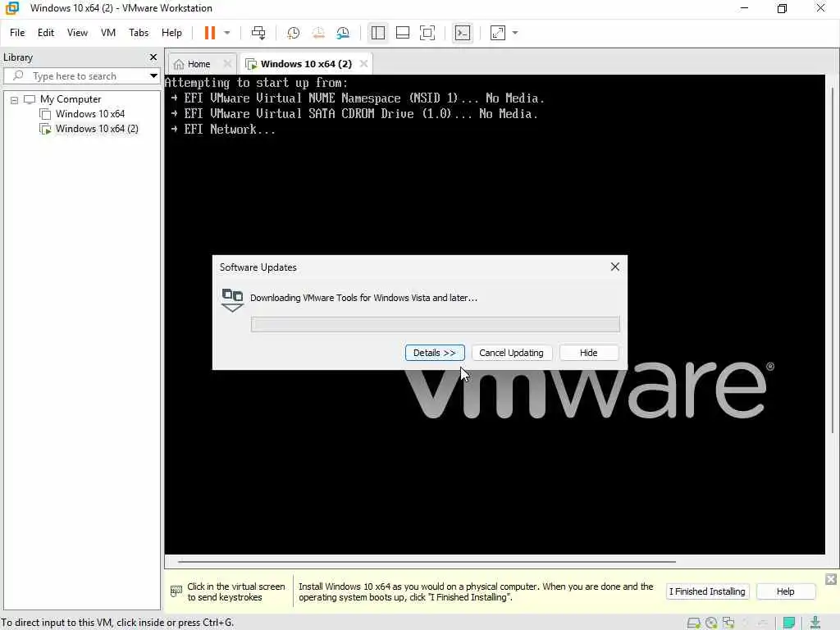Click Send Ctrl+Alt+Del toolbar icon
The image size is (840, 630).
(x=258, y=33)
